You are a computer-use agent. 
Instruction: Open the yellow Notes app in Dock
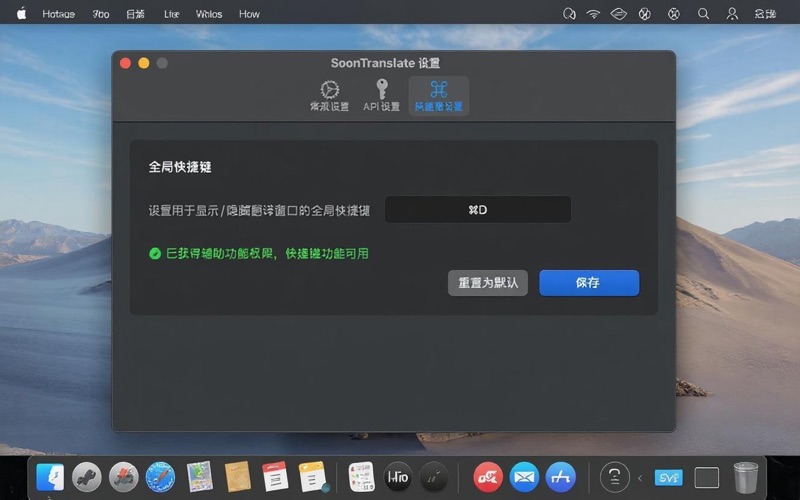point(312,477)
